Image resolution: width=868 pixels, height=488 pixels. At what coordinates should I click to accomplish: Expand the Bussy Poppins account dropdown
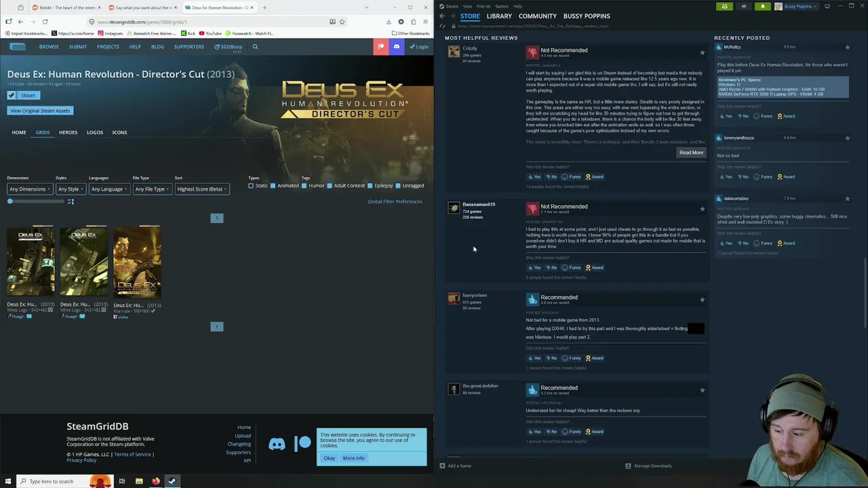[797, 6]
